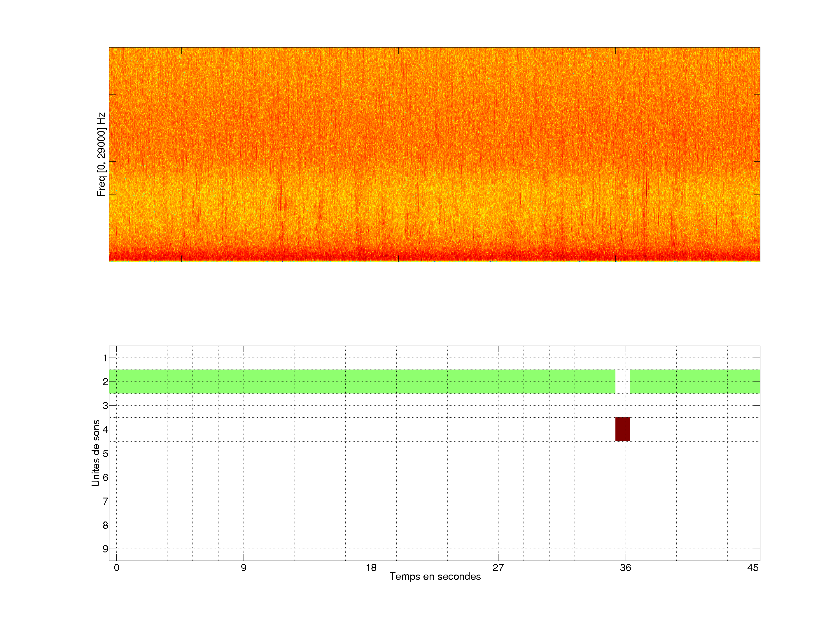
Task: Click y-axis tick label 3
Action: [105, 406]
